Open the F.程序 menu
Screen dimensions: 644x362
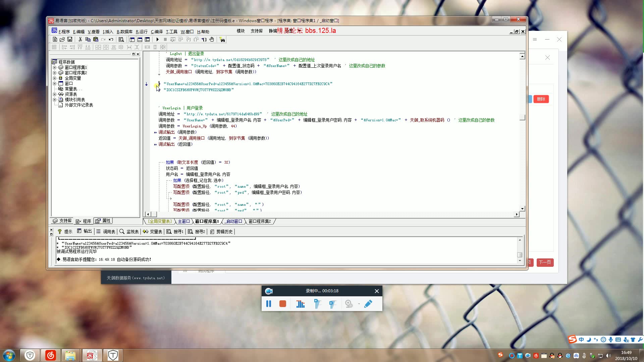click(64, 32)
